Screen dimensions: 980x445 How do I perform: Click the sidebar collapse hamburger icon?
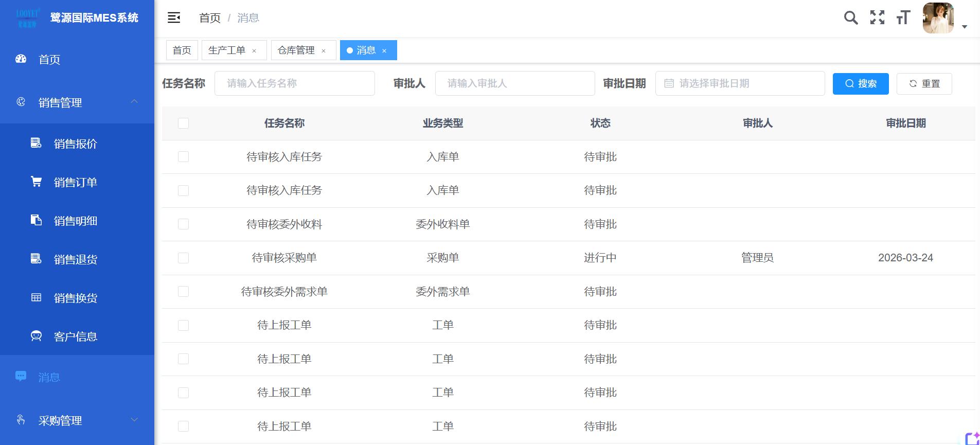174,18
